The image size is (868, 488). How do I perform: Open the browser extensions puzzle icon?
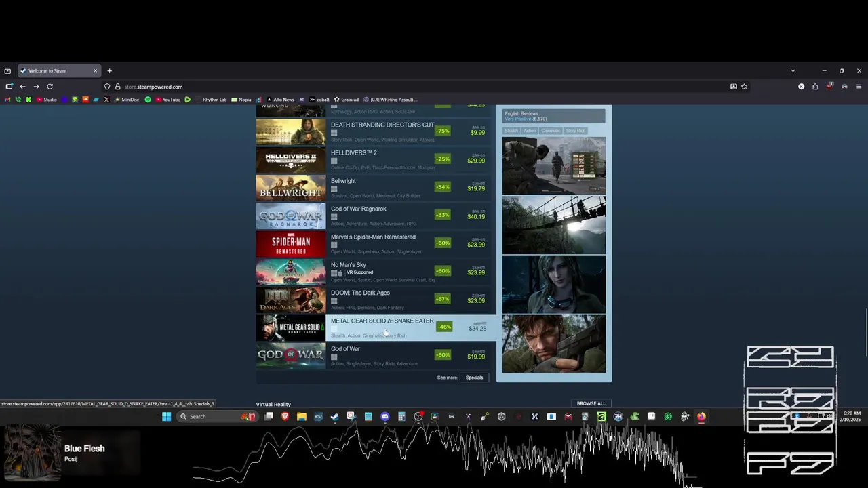tap(815, 87)
